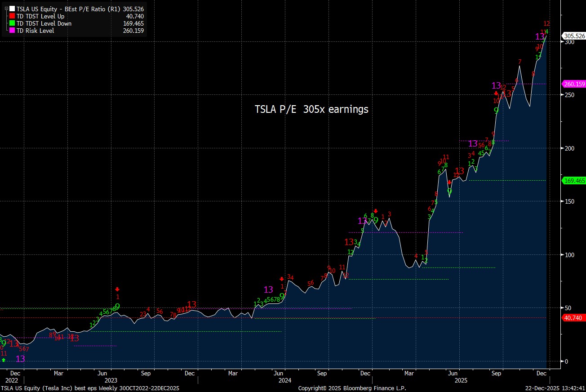Click the green up arrow signal icon
Viewport: 586px width, 392px height.
pos(4,360)
